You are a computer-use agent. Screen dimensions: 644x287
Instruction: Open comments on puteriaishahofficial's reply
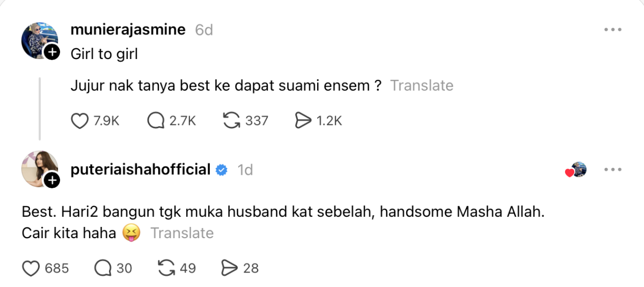(102, 268)
